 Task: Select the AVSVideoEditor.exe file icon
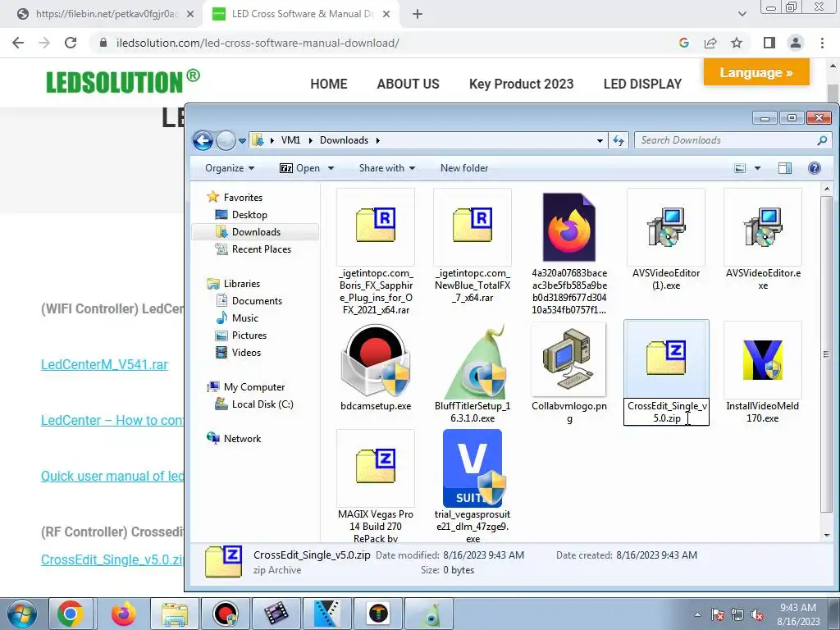pyautogui.click(x=763, y=226)
